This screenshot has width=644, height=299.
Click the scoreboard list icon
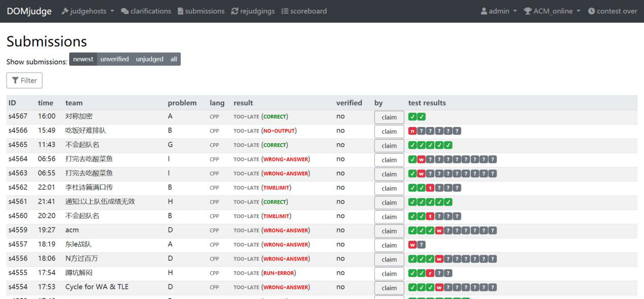pos(285,11)
